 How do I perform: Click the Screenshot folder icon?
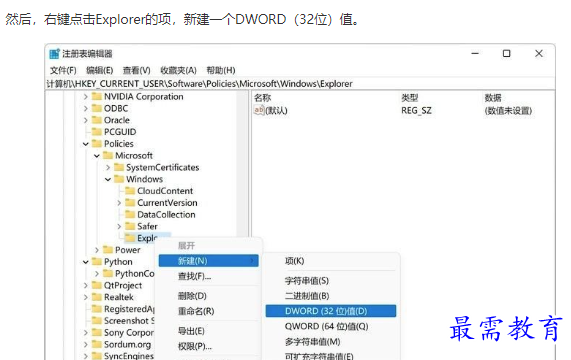tap(97, 320)
